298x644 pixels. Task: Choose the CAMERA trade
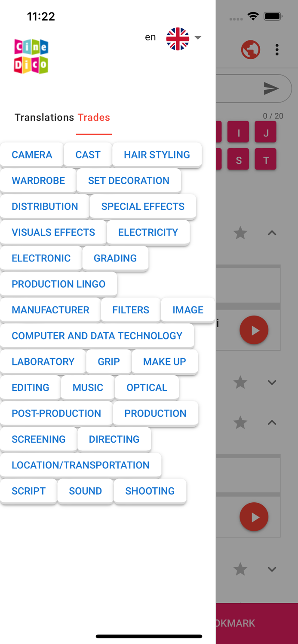(32, 155)
